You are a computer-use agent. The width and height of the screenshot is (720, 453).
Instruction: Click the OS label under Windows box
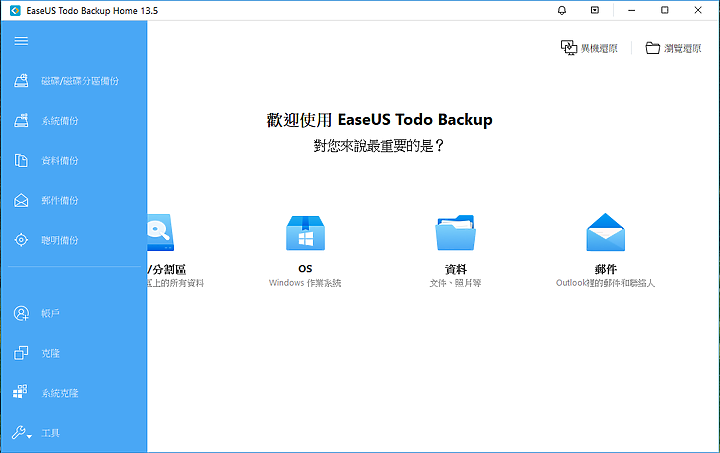(305, 269)
